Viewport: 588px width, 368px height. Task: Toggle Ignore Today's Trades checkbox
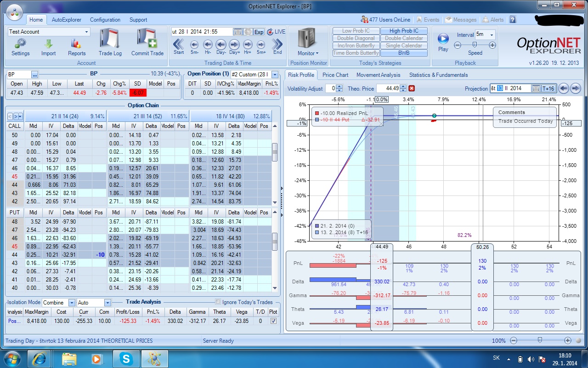(218, 302)
